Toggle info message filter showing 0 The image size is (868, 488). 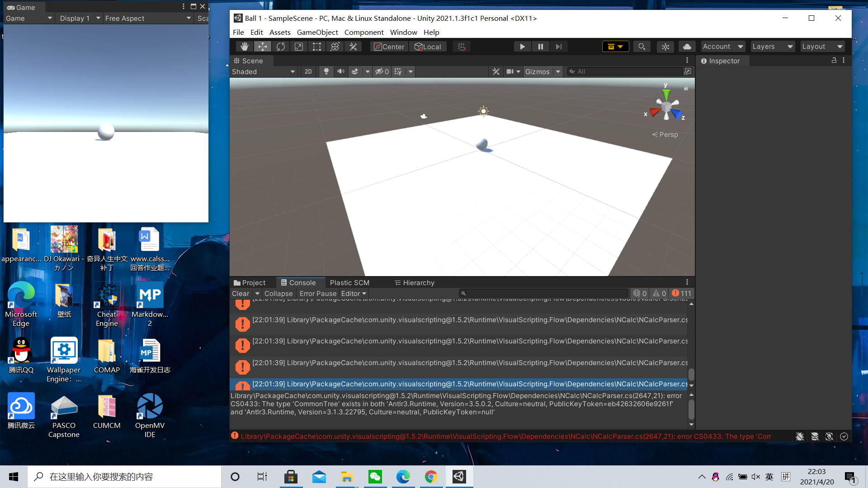pyautogui.click(x=640, y=293)
